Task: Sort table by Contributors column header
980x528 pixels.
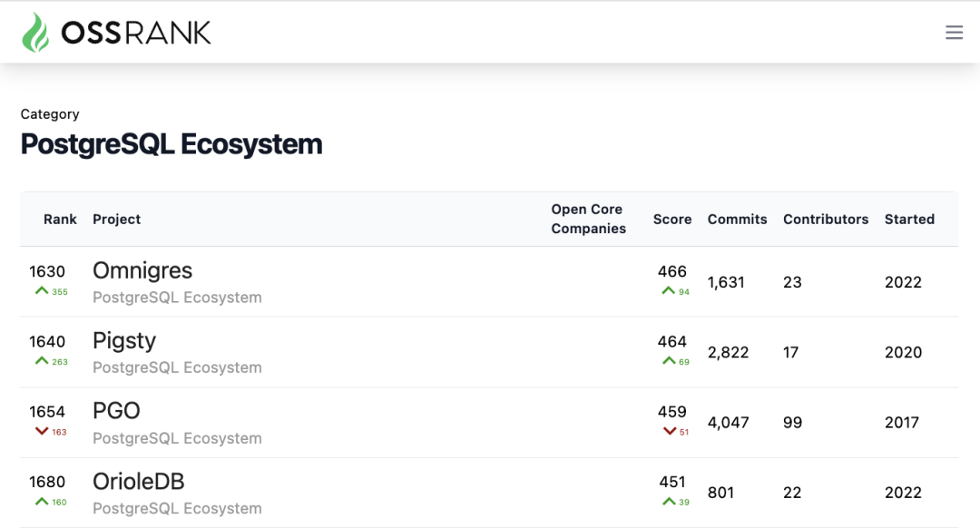Action: 826,220
